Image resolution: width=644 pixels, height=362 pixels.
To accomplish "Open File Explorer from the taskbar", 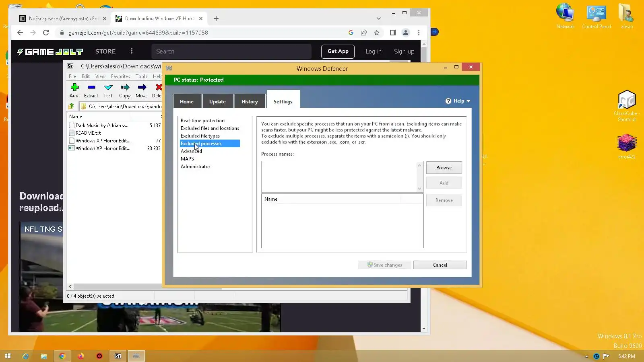I will pyautogui.click(x=44, y=356).
